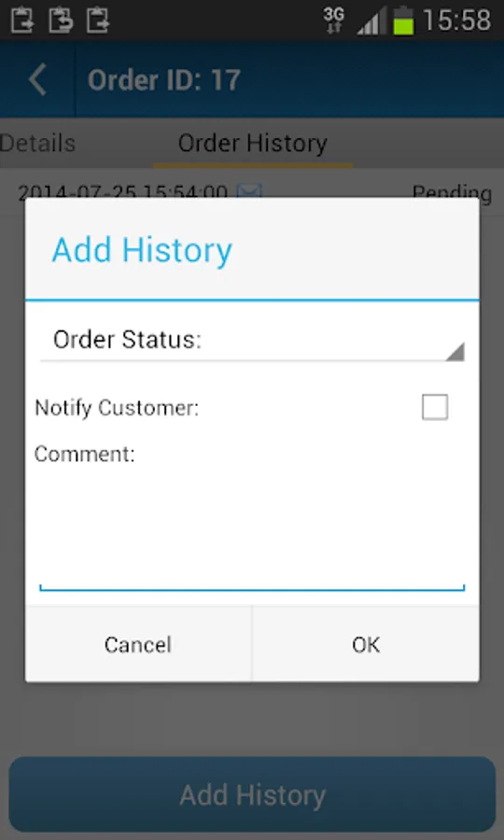Tap the Add History bottom button
This screenshot has width=504, height=840.
(252, 794)
